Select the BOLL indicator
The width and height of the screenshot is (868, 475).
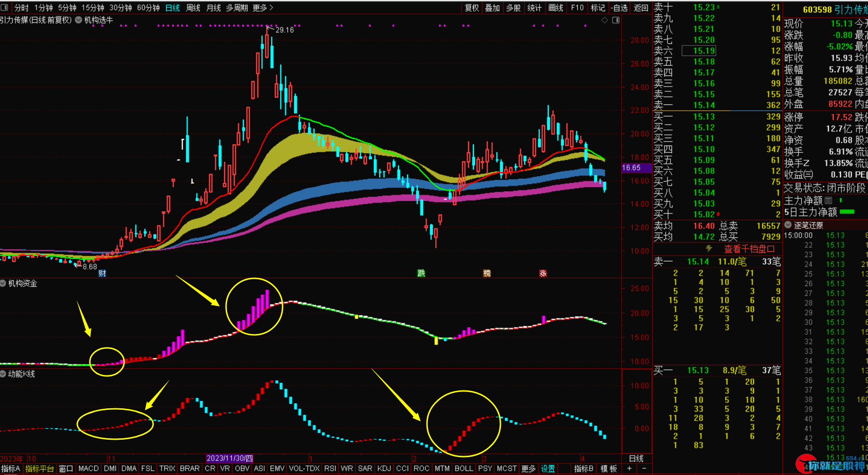point(464,468)
